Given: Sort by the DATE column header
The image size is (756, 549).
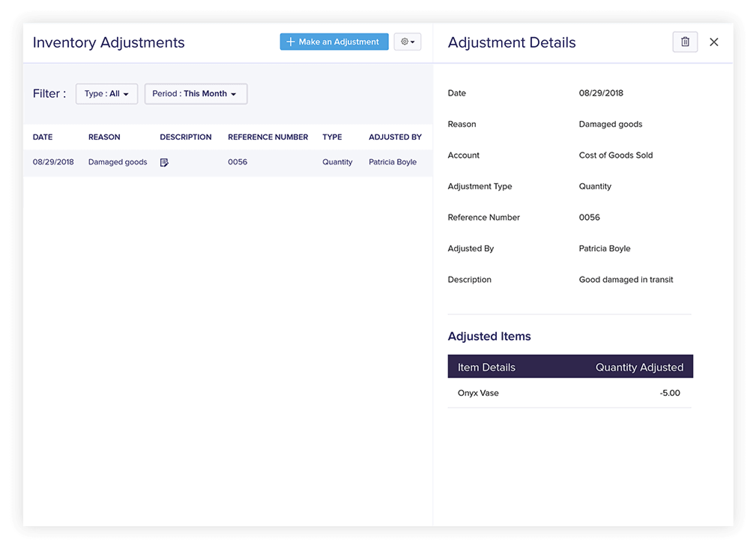Looking at the screenshot, I should tap(42, 137).
